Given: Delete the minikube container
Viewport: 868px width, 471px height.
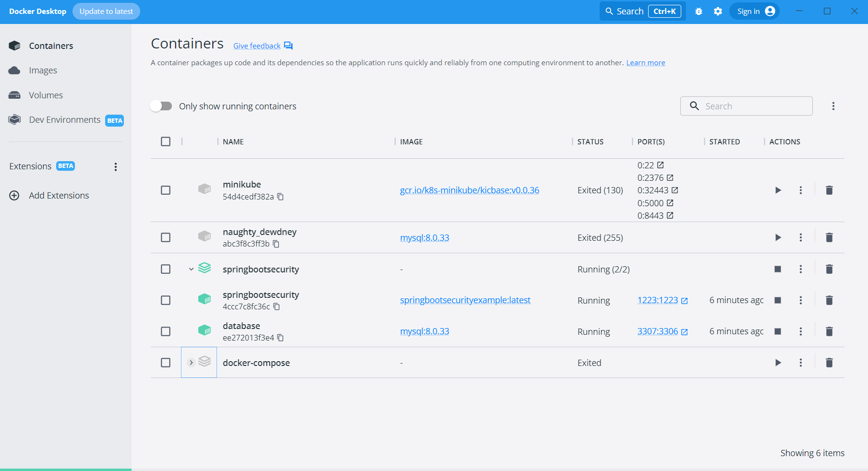Looking at the screenshot, I should [x=829, y=190].
